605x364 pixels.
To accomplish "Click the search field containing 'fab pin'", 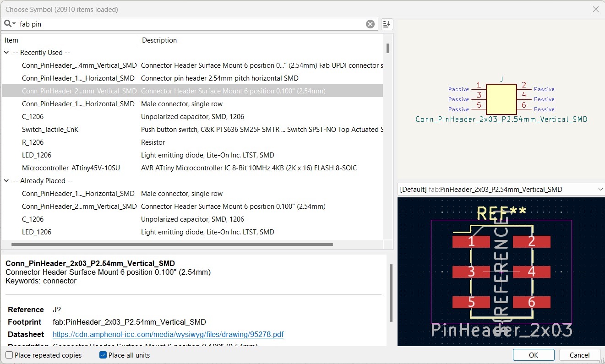I will coord(190,24).
